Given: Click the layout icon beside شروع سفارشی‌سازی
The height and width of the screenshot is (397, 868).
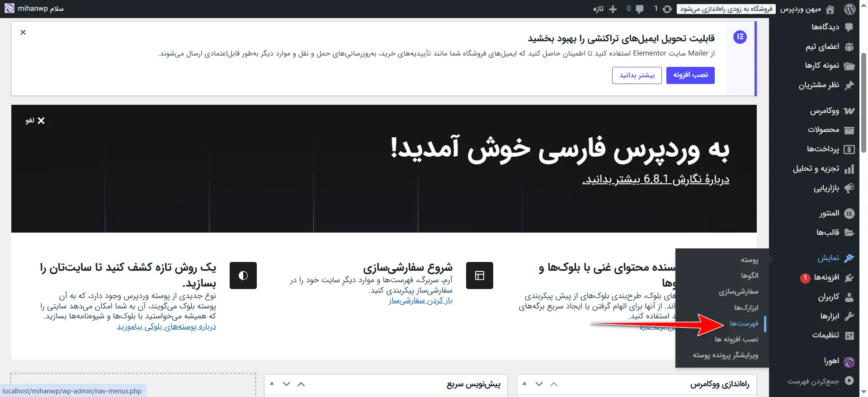Looking at the screenshot, I should pos(480,276).
